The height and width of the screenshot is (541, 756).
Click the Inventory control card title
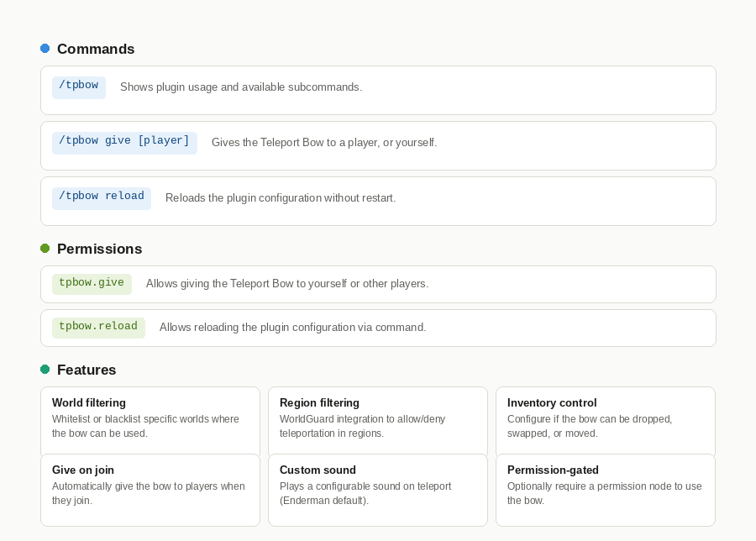coord(552,402)
